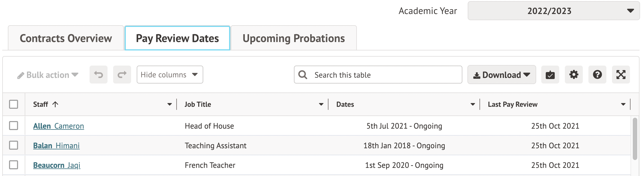Expand table to fullscreen
The image size is (644, 176).
click(621, 75)
